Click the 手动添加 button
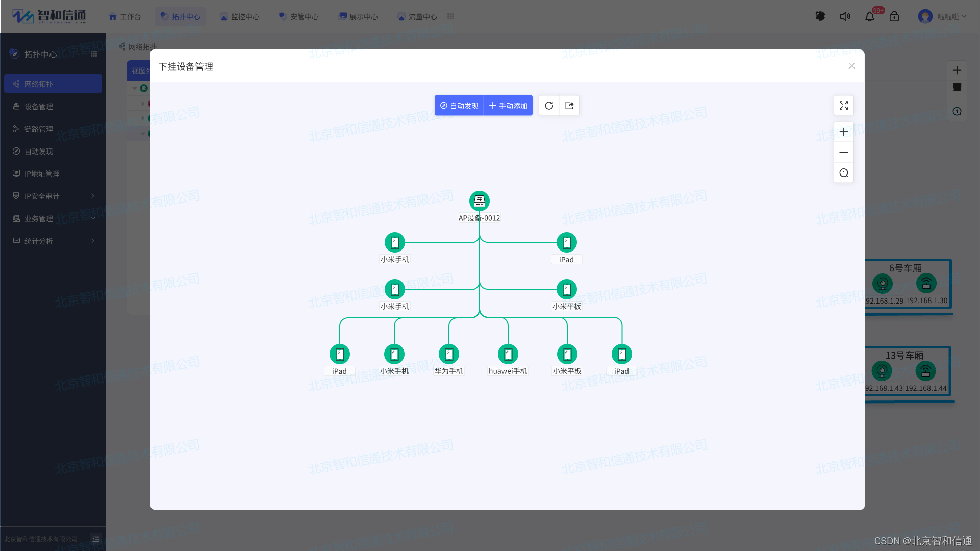The width and height of the screenshot is (980, 551). pyautogui.click(x=508, y=106)
